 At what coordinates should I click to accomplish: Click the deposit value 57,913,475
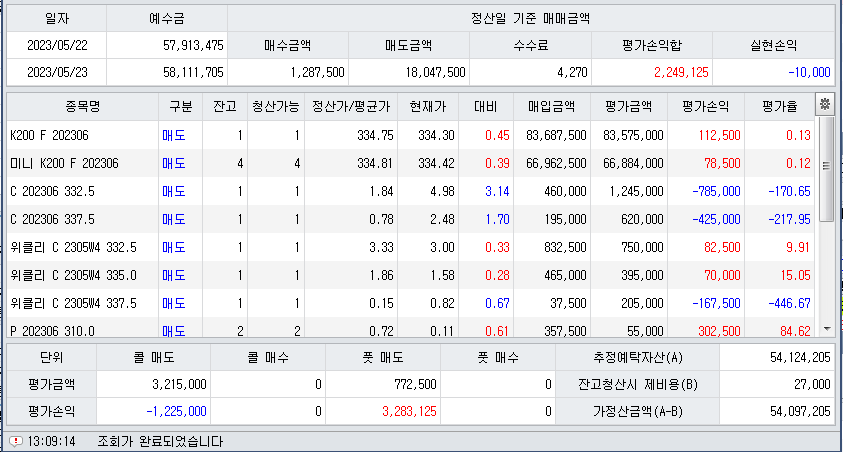pyautogui.click(x=193, y=45)
